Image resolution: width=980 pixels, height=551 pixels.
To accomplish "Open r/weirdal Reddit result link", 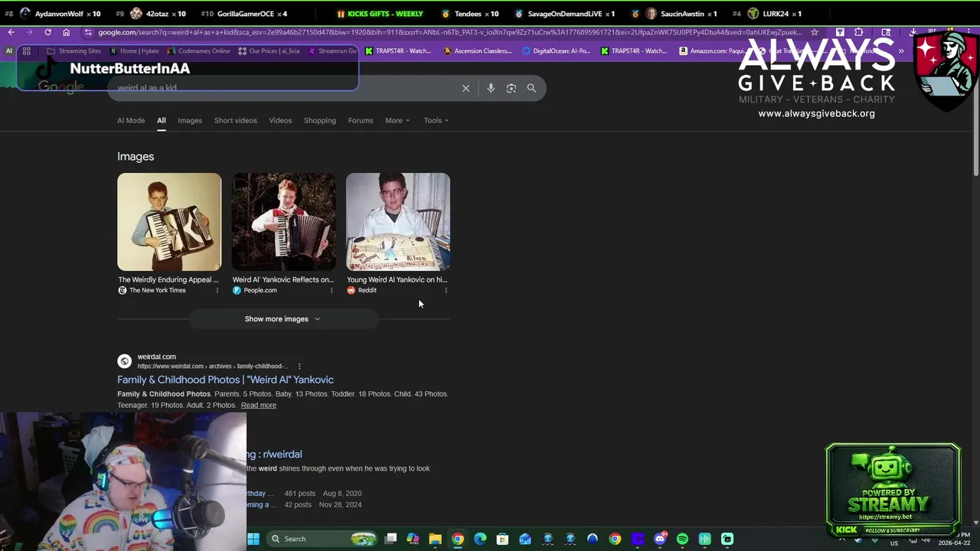I will click(x=275, y=455).
